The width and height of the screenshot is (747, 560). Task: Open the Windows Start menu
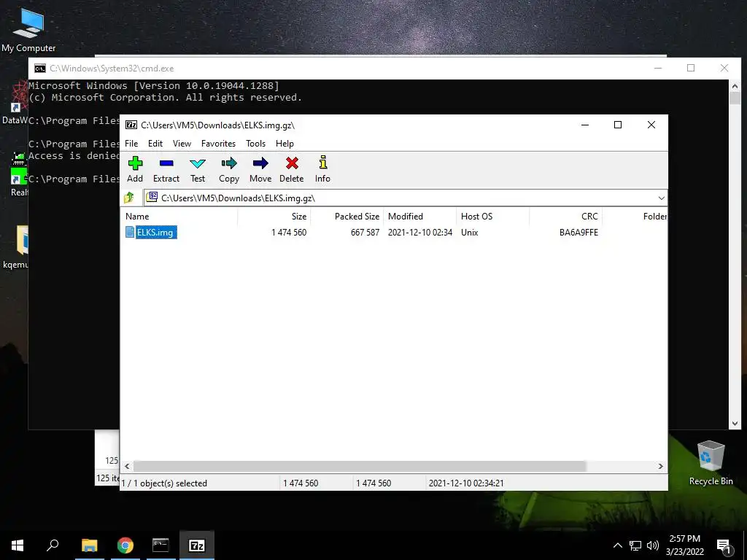point(18,545)
